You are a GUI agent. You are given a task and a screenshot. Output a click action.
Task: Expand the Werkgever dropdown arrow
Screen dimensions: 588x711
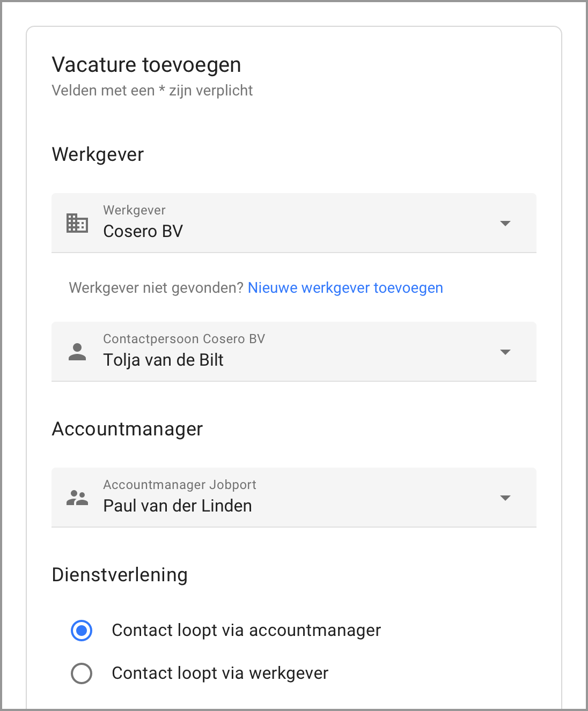[505, 223]
